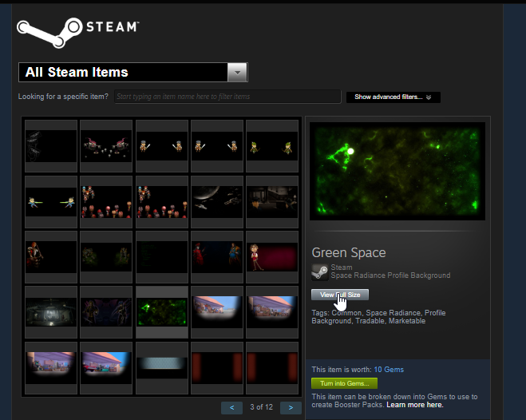This screenshot has height=420, width=526.
Task: Select the blue fighters with green beams thumbnail
Action: 51,201
